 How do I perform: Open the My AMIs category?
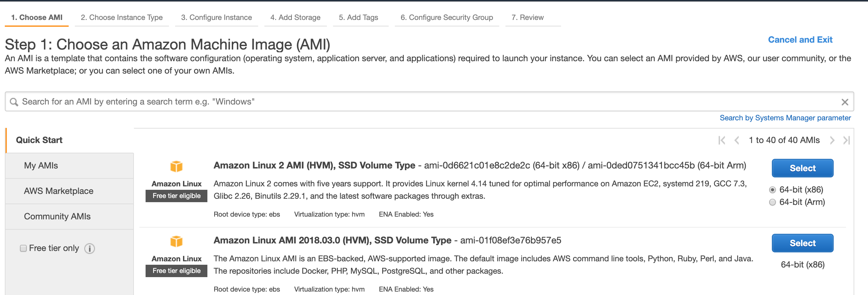pos(70,166)
